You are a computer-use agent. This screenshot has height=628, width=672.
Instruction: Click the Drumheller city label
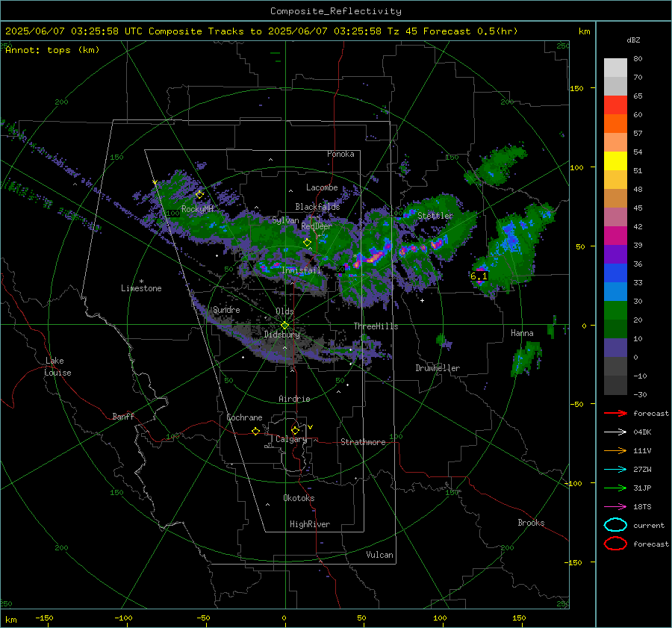click(x=437, y=368)
